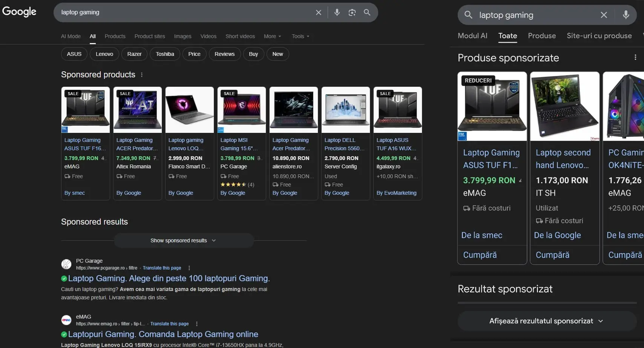Open the info icon next to Sponsored products
644x348 pixels.
(142, 74)
